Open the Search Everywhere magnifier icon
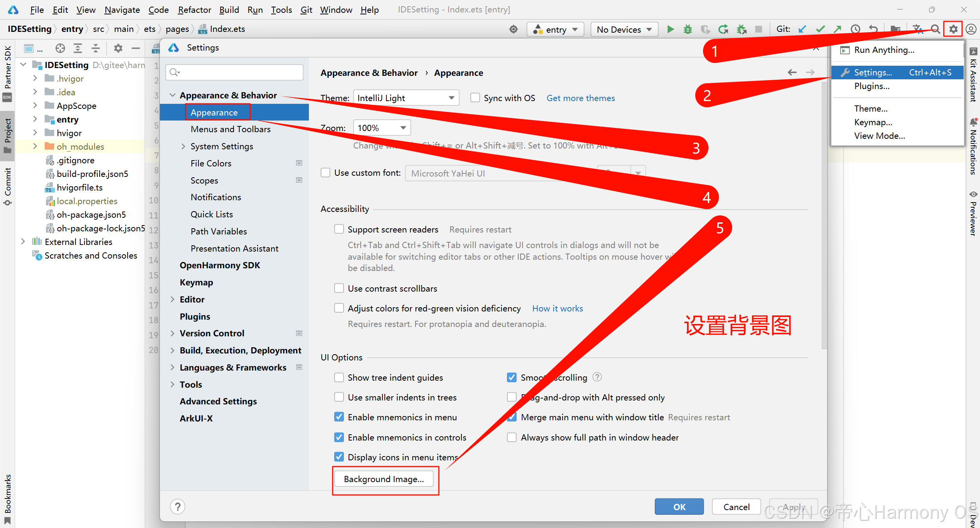980x528 pixels. coord(935,29)
